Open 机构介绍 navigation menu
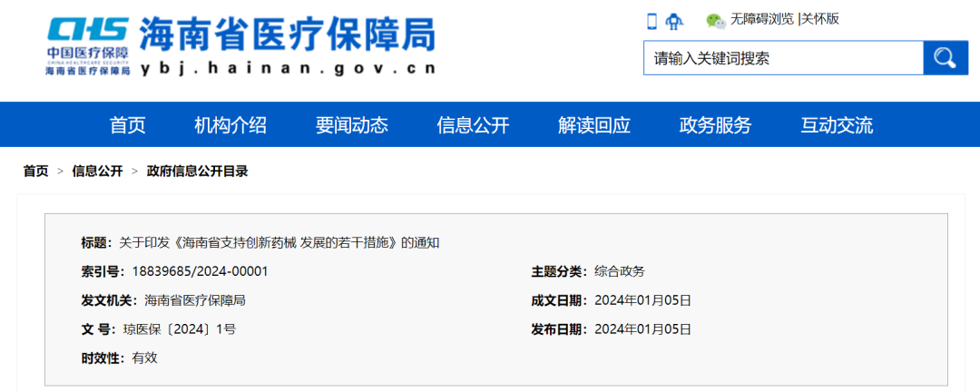The image size is (980, 392). (x=230, y=125)
